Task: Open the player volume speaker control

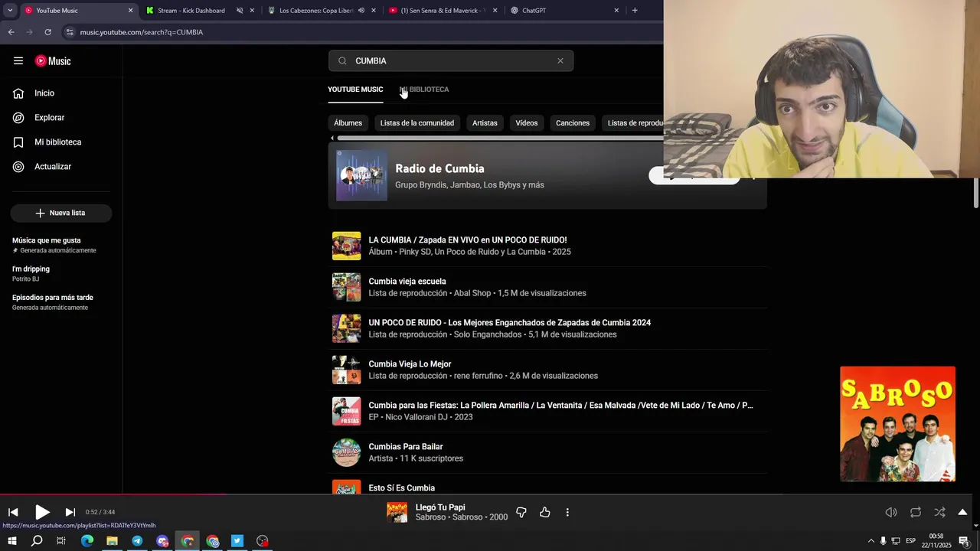Action: [891, 513]
